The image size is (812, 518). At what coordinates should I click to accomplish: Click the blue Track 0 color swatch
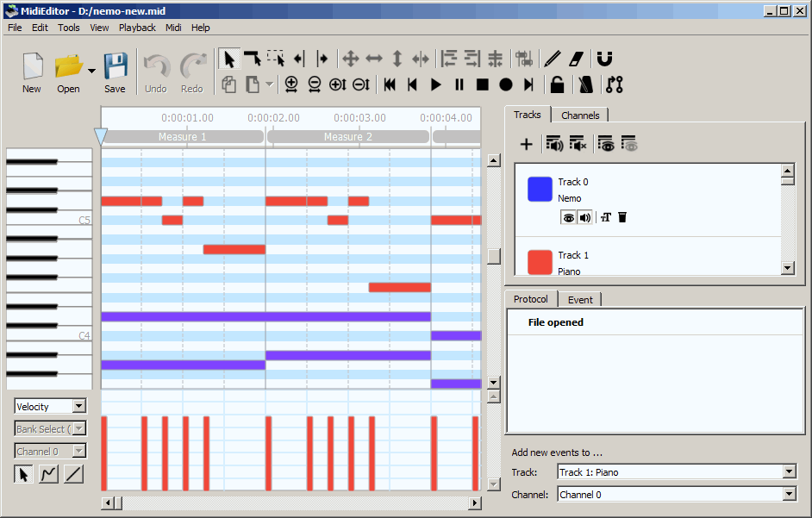(540, 189)
